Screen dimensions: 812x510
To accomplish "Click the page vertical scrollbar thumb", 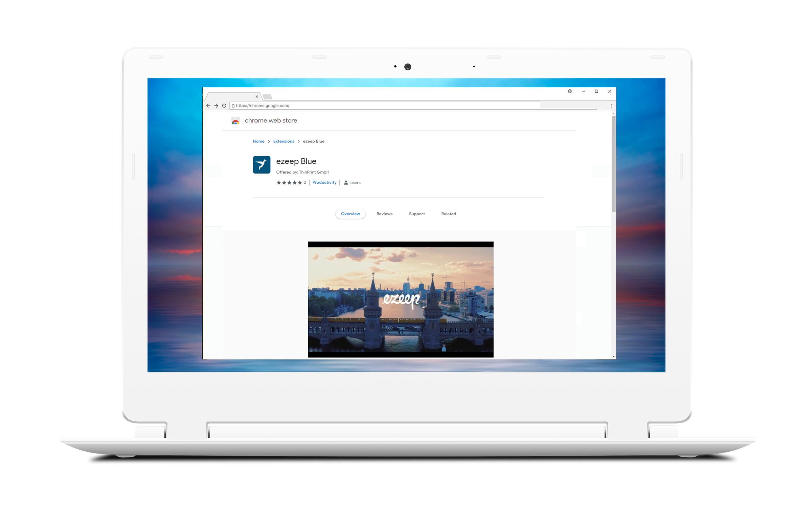I will pos(613,163).
